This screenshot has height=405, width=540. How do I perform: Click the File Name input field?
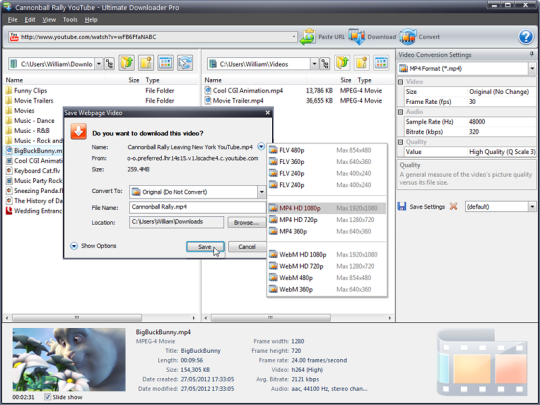pos(197,207)
